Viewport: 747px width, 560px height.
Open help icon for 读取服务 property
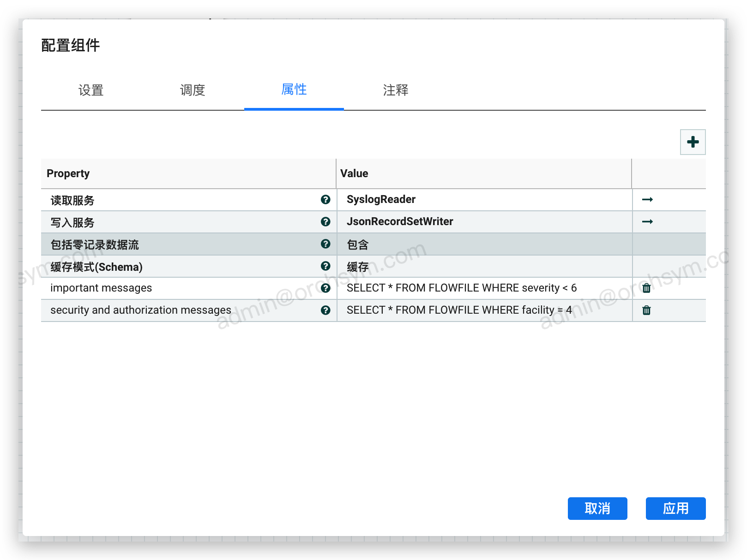(x=325, y=199)
